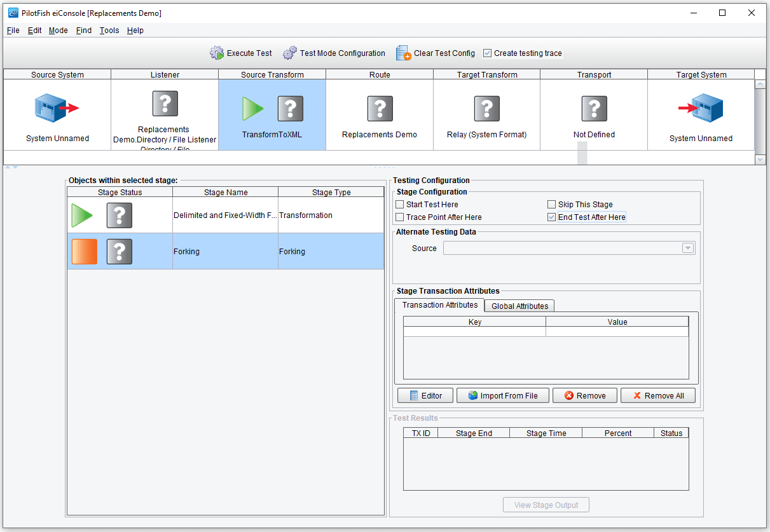Select the Route stage question mark icon
Screen dimensions: 770x532
coord(380,109)
